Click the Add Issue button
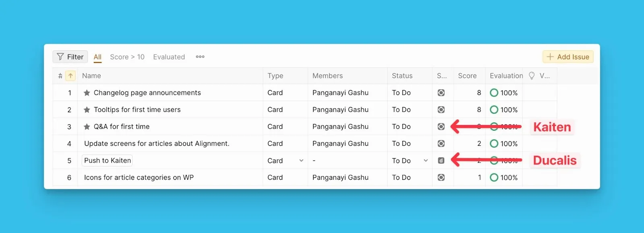The width and height of the screenshot is (644, 233). click(x=568, y=57)
